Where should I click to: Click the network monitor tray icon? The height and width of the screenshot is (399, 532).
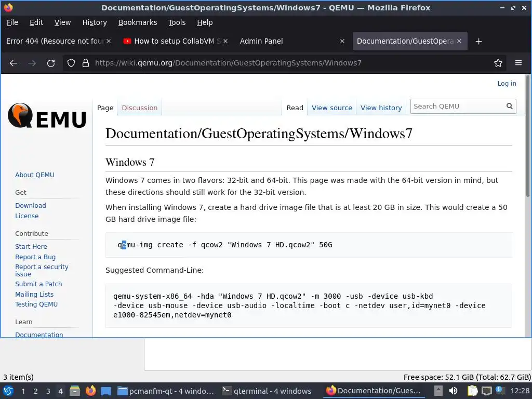(486, 391)
